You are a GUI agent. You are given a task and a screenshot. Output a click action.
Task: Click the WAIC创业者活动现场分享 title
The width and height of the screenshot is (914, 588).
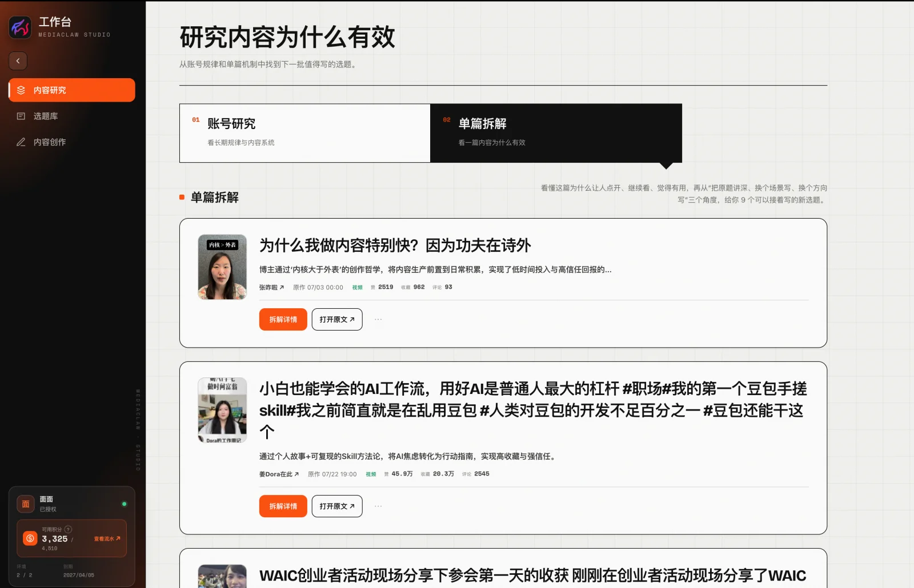[x=533, y=576]
